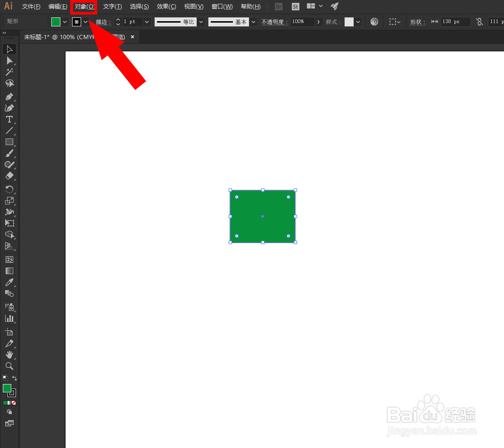Open the 文字(T) menu
The width and height of the screenshot is (504, 448).
point(112,7)
